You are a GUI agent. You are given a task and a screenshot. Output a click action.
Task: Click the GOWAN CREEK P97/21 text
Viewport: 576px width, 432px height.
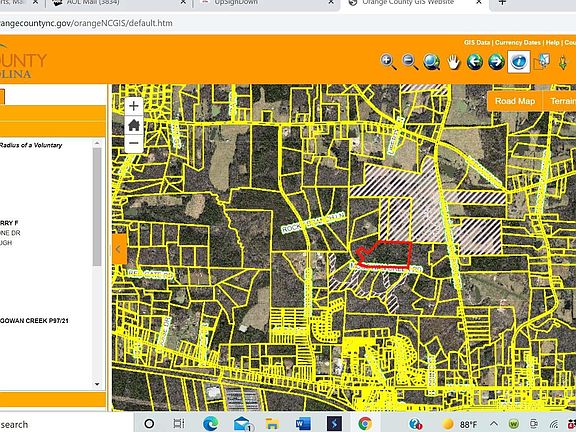[x=34, y=321]
